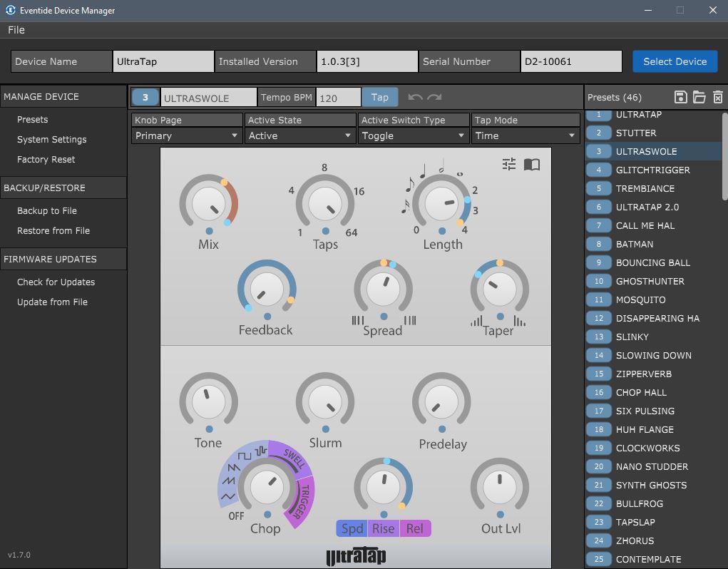Click Update from File
728x569 pixels.
[52, 302]
